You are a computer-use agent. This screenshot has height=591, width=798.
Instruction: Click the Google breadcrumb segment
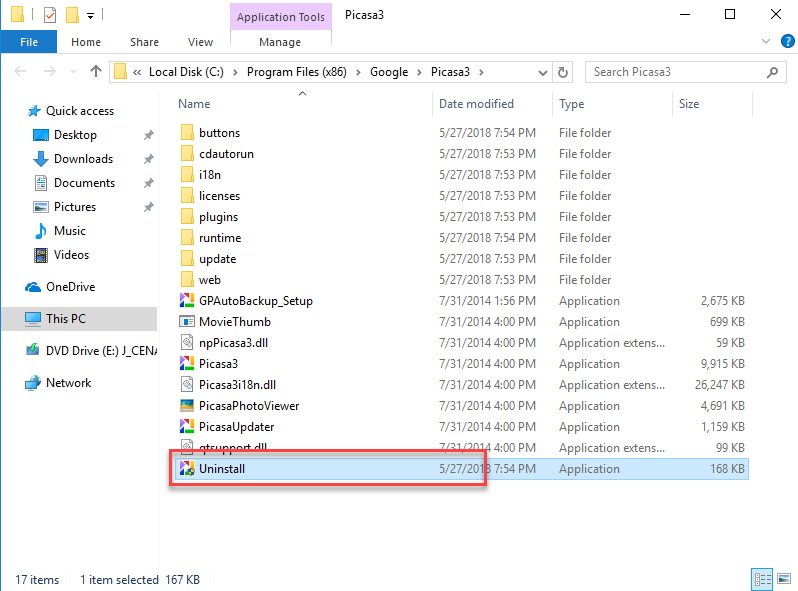389,72
